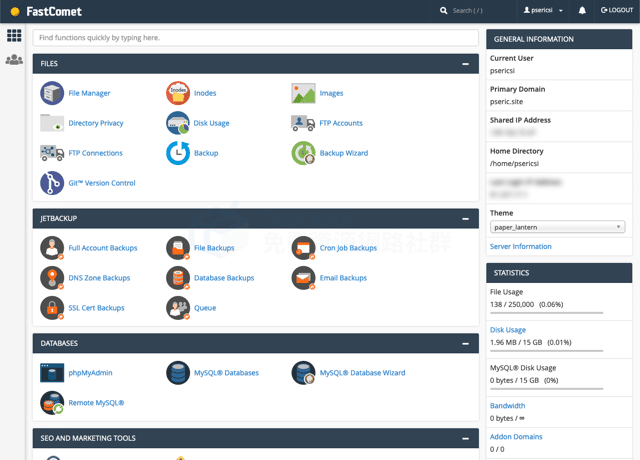This screenshot has height=460, width=640.
Task: Click the phpMyAdmin text link
Action: [x=90, y=373]
